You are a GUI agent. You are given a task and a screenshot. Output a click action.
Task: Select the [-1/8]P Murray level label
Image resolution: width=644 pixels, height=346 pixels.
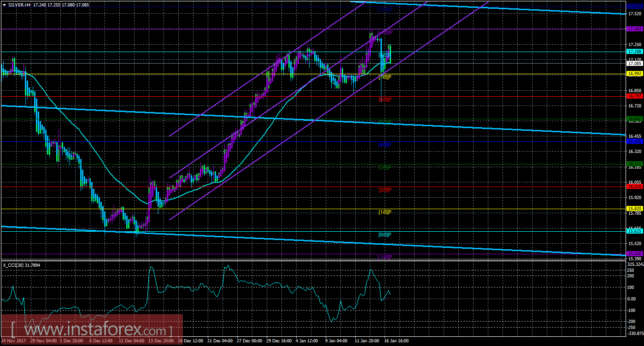coord(385,257)
